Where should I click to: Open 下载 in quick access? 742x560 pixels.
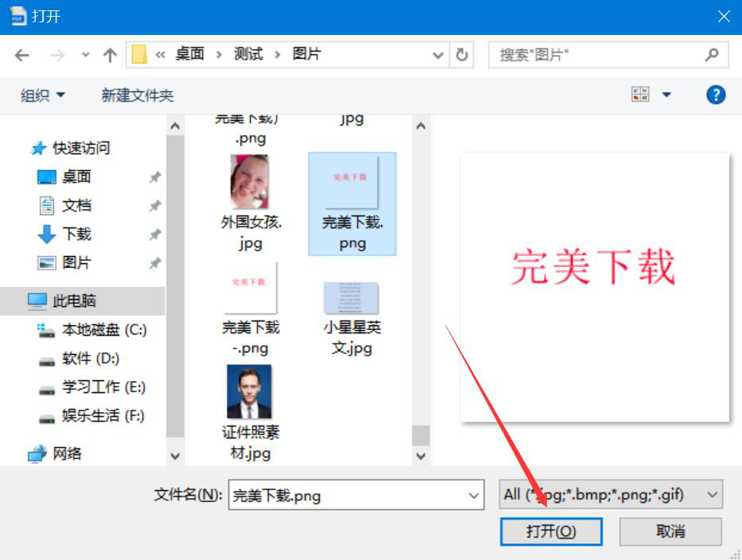point(76,234)
